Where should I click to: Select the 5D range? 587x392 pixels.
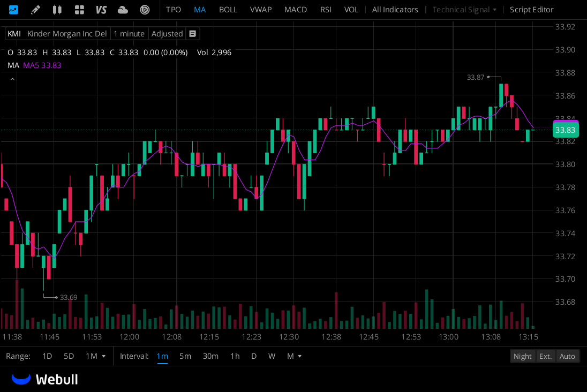[x=69, y=356]
